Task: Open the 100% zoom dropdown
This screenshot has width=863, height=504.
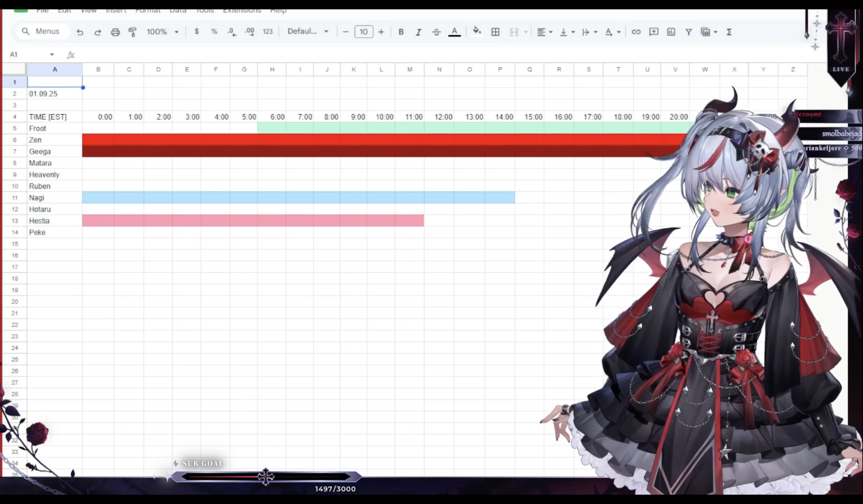Action: tap(162, 31)
